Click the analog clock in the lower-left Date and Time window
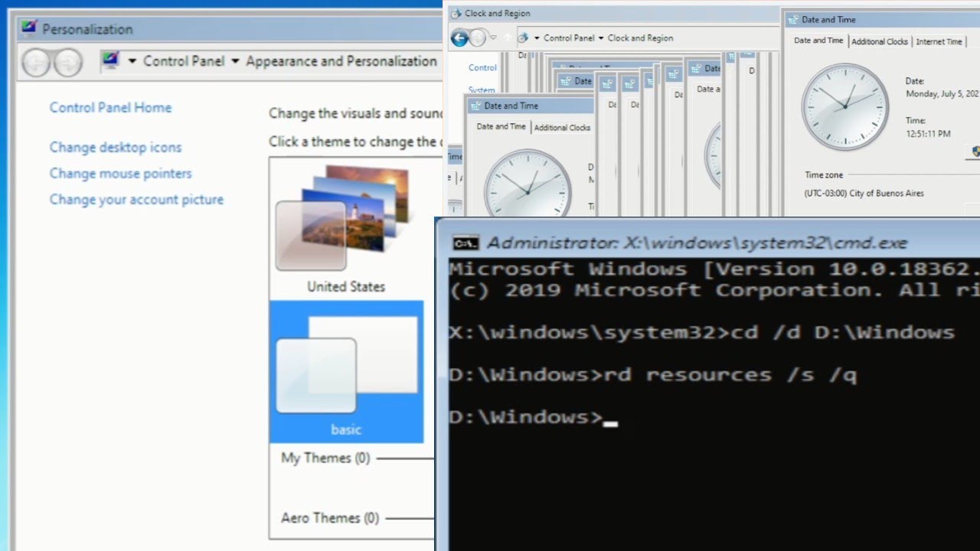This screenshot has width=980, height=551. 528,182
